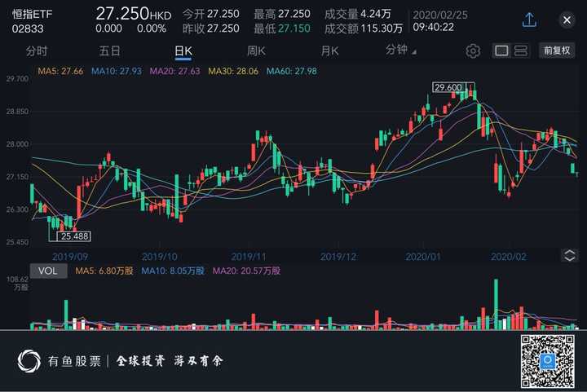Click the 2019/09 date axis label
The height and width of the screenshot is (392, 587).
point(70,257)
